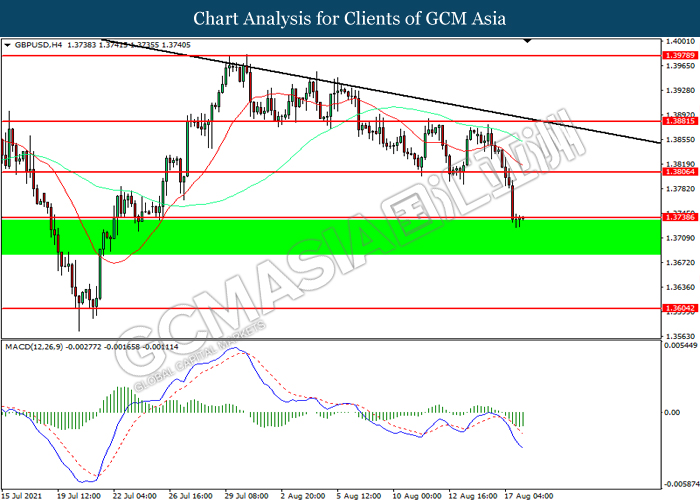Select the red 1.38064 price level label
Screen dimensions: 700x500
coord(680,172)
